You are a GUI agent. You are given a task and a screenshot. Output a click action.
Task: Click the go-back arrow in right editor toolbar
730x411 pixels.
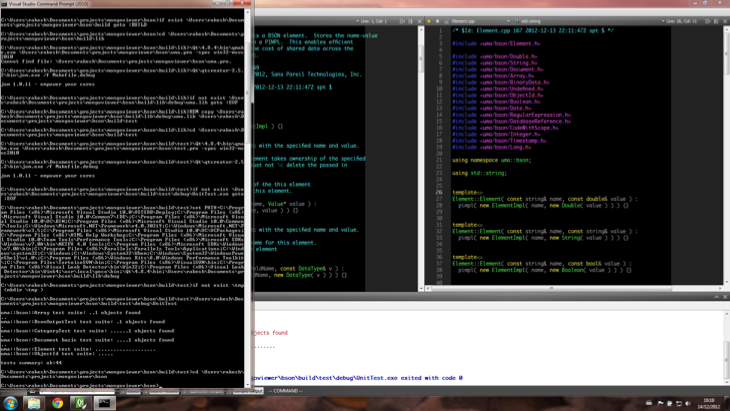(x=429, y=21)
